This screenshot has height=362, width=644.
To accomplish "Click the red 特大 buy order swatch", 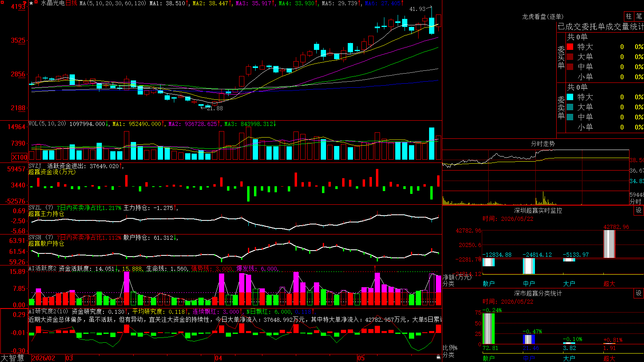I will pyautogui.click(x=570, y=47).
